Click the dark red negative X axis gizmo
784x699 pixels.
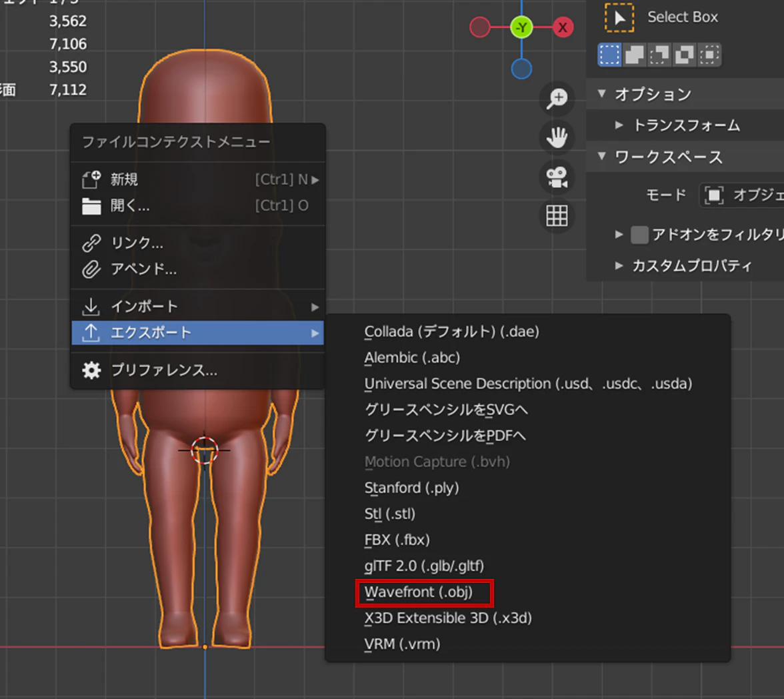tap(480, 27)
